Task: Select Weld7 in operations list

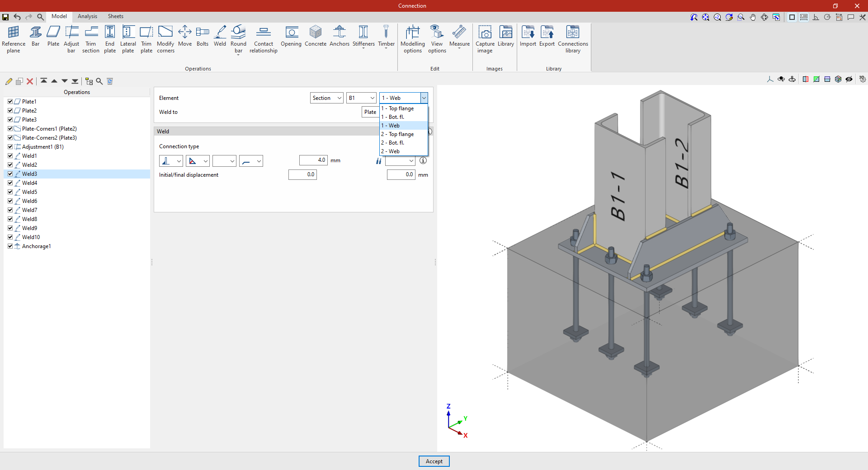Action: (30, 210)
